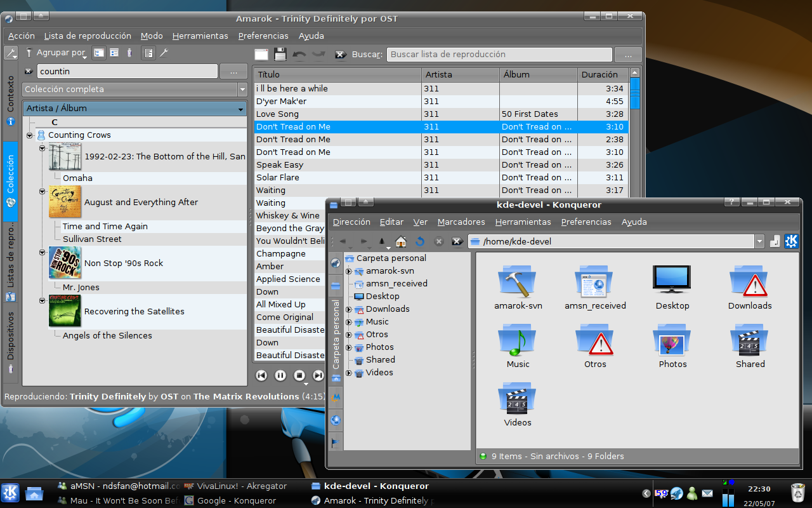Viewport: 812px width, 508px height.
Task: Click the go/bookmark icon beside location bar
Action: tap(775, 241)
